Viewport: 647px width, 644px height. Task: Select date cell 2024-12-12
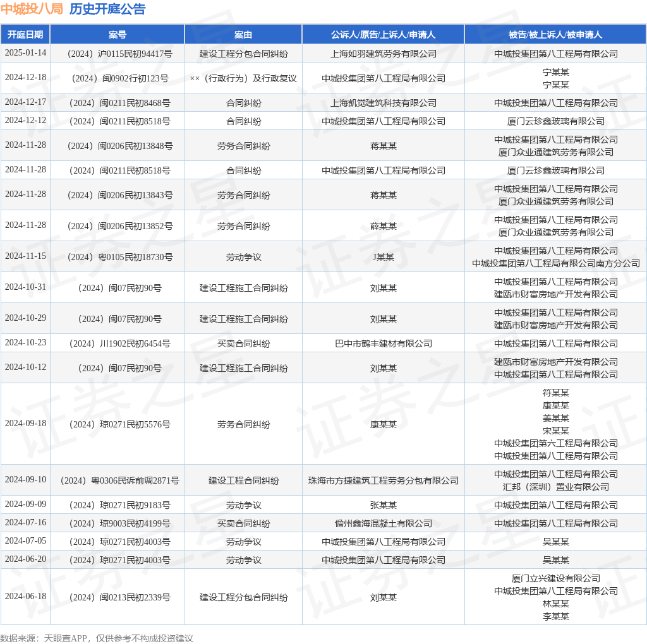coord(25,121)
